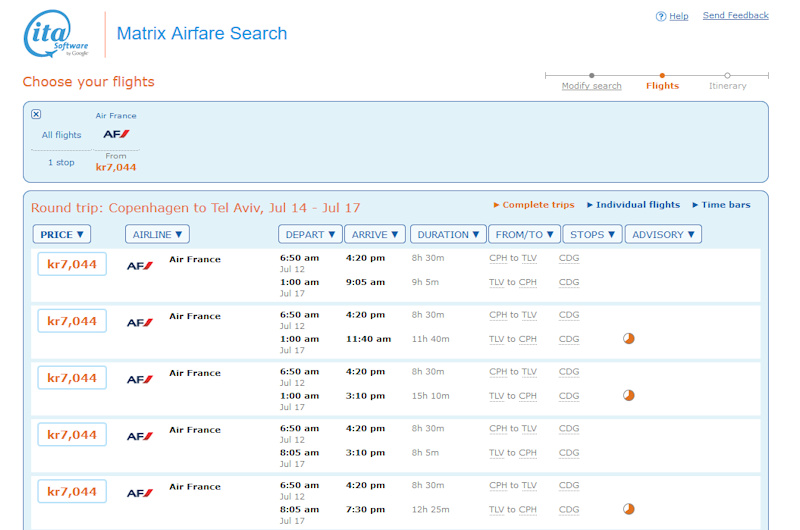Click the All flights filter cell
The image size is (800, 530).
click(61, 135)
